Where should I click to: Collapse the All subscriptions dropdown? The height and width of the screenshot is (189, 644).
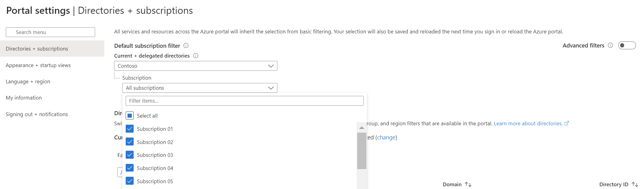(x=200, y=88)
